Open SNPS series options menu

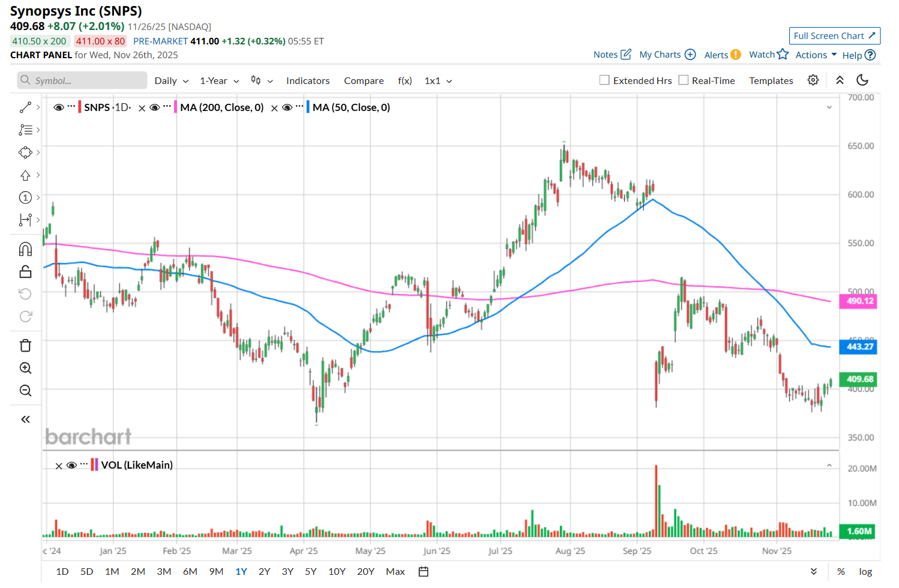coord(71,106)
